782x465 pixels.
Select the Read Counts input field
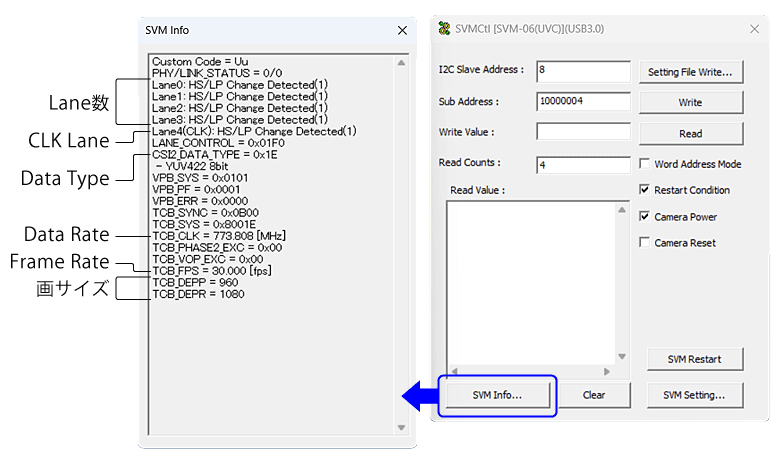tap(583, 163)
